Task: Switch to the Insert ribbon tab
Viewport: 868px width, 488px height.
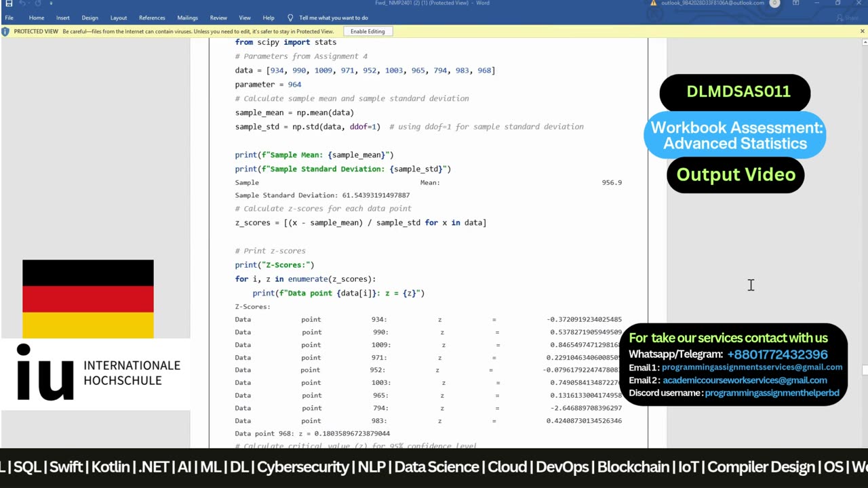Action: (63, 18)
